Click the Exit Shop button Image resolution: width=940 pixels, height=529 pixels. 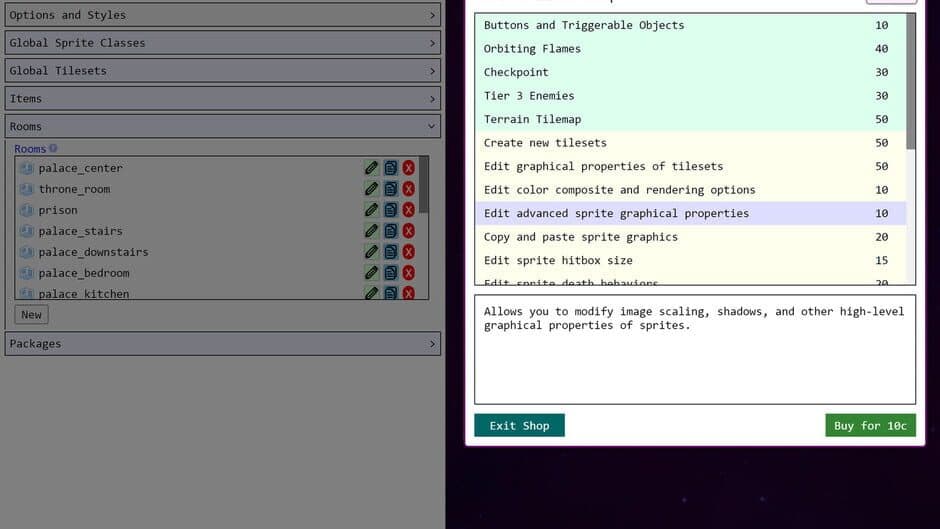519,425
